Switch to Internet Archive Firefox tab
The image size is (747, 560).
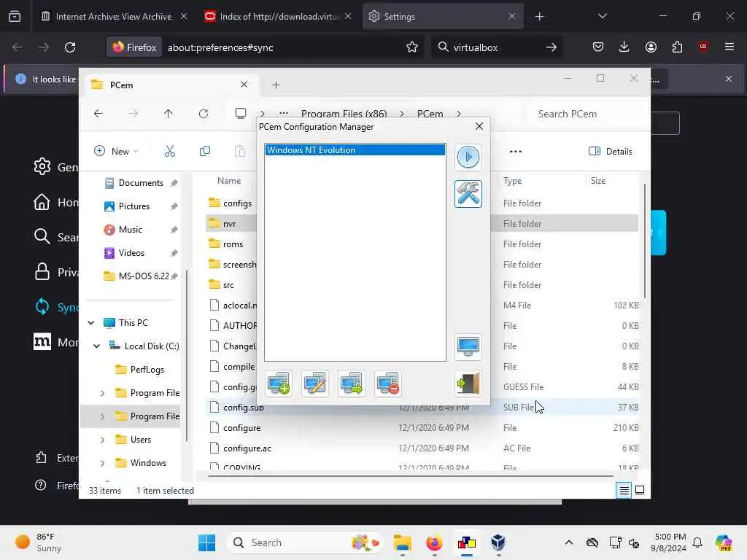coord(113,16)
